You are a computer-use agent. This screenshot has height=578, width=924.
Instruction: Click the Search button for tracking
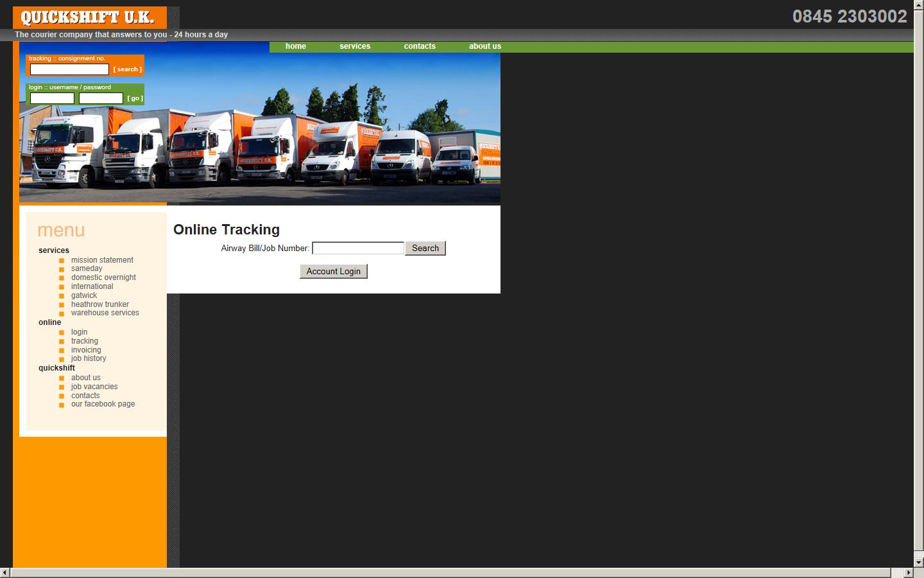click(x=425, y=248)
